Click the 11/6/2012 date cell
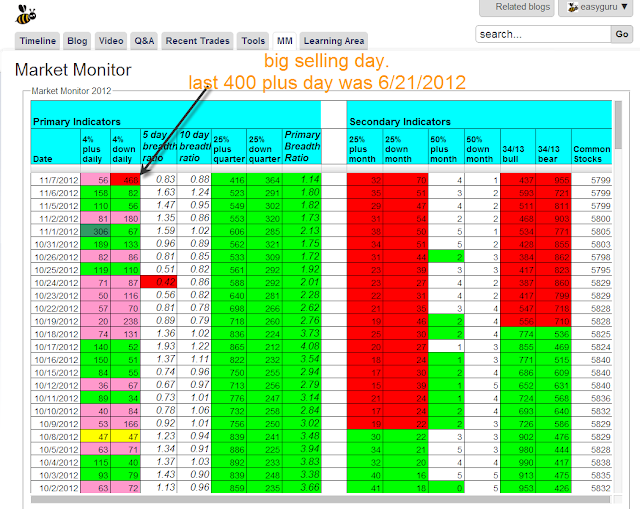This screenshot has width=640, height=509. coord(56,193)
